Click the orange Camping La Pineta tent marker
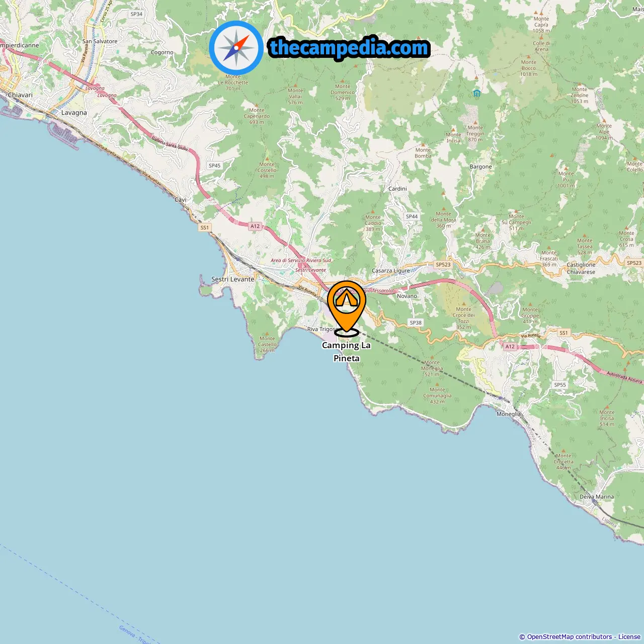Screen dimensions: 644x644 coord(346,308)
